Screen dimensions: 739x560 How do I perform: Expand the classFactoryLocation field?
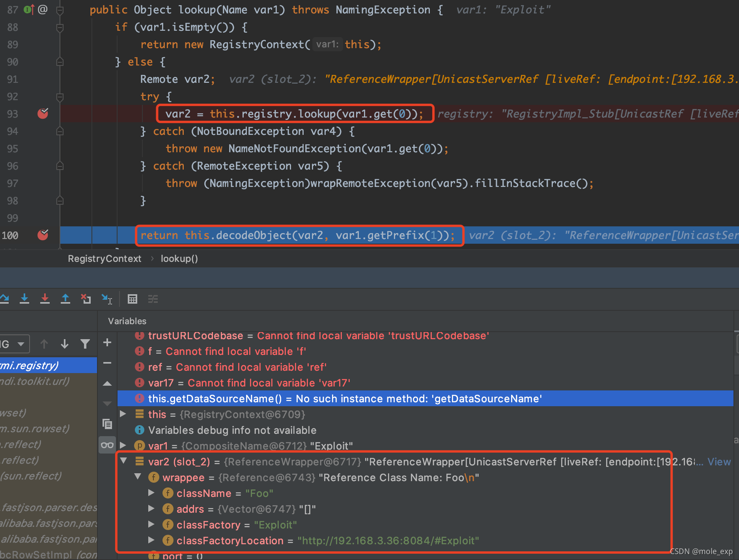(x=151, y=540)
